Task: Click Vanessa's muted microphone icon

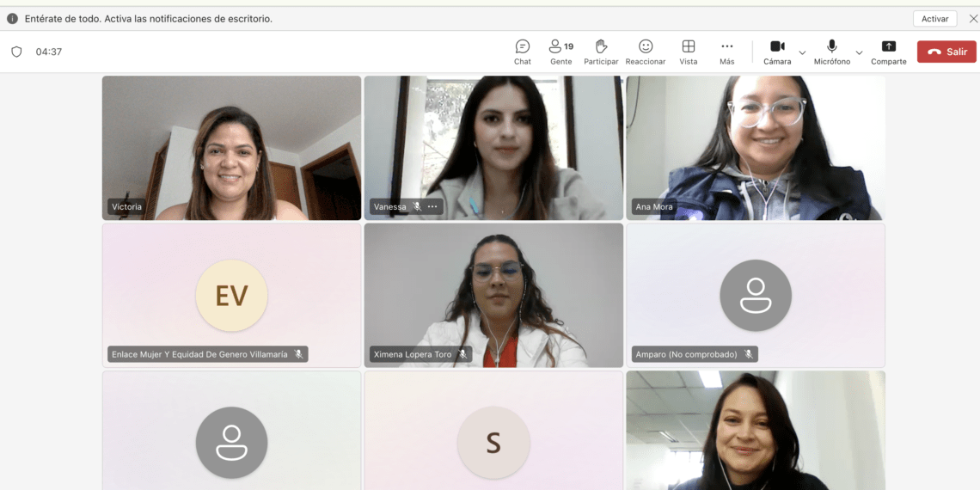Action: click(x=417, y=207)
